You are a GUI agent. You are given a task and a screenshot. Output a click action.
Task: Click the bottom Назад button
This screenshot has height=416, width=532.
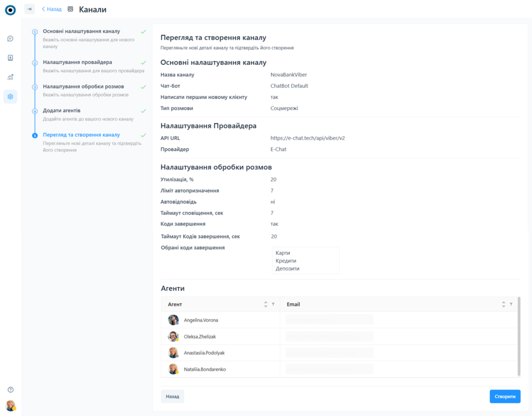(172, 396)
